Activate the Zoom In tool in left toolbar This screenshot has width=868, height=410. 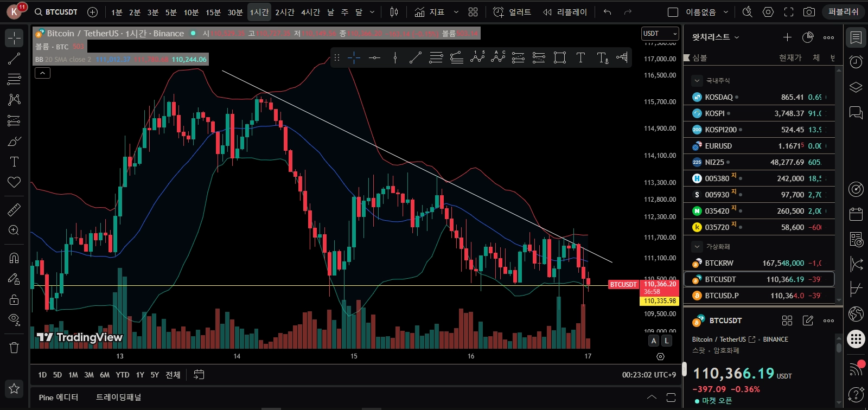(x=14, y=230)
